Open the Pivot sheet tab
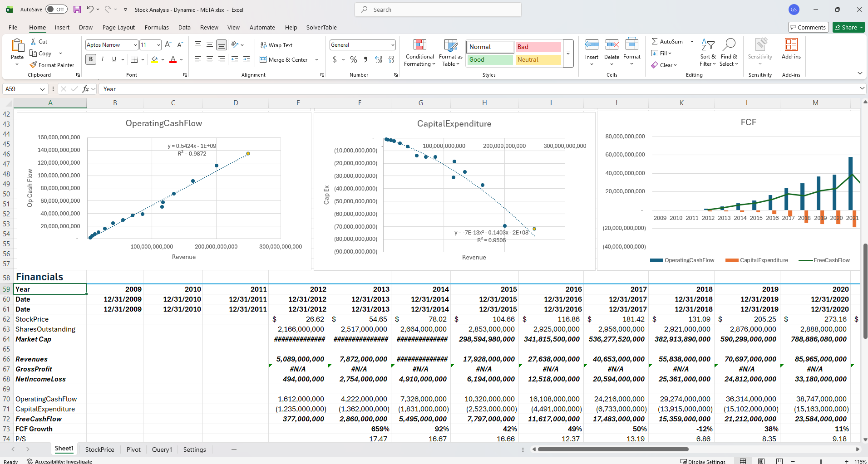Image resolution: width=868 pixels, height=464 pixels. tap(133, 449)
